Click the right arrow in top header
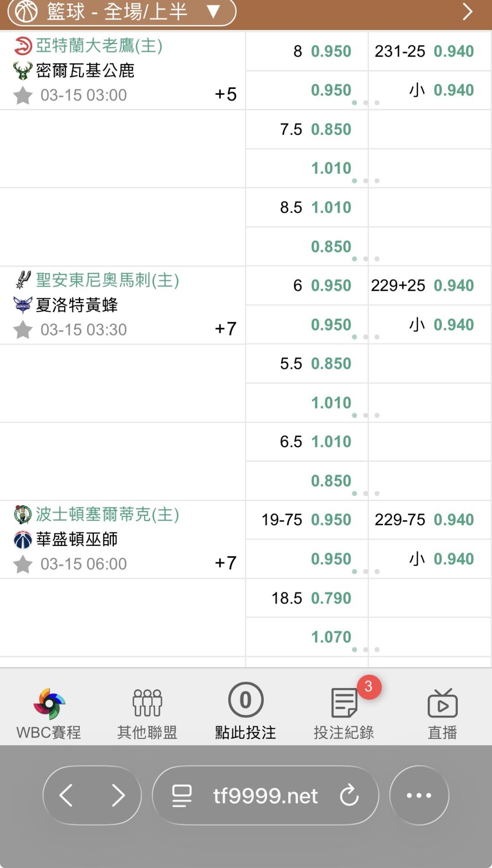 tap(467, 12)
